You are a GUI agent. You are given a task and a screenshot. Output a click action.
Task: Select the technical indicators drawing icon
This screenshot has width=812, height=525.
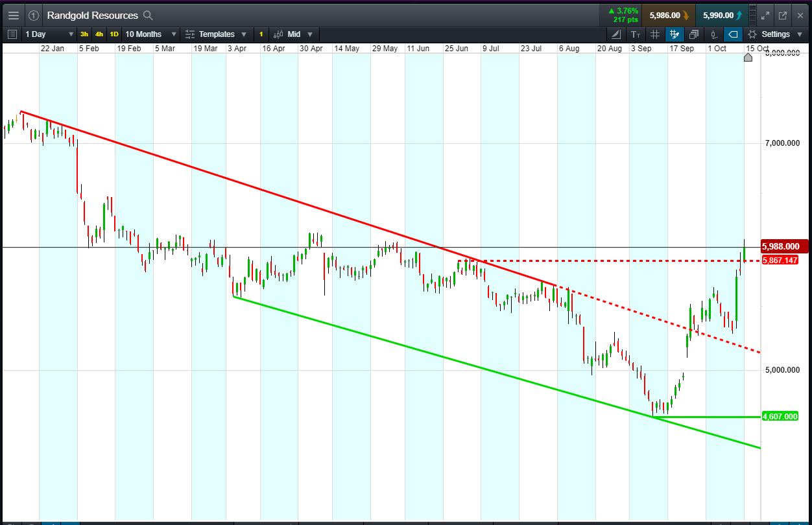pyautogui.click(x=616, y=34)
